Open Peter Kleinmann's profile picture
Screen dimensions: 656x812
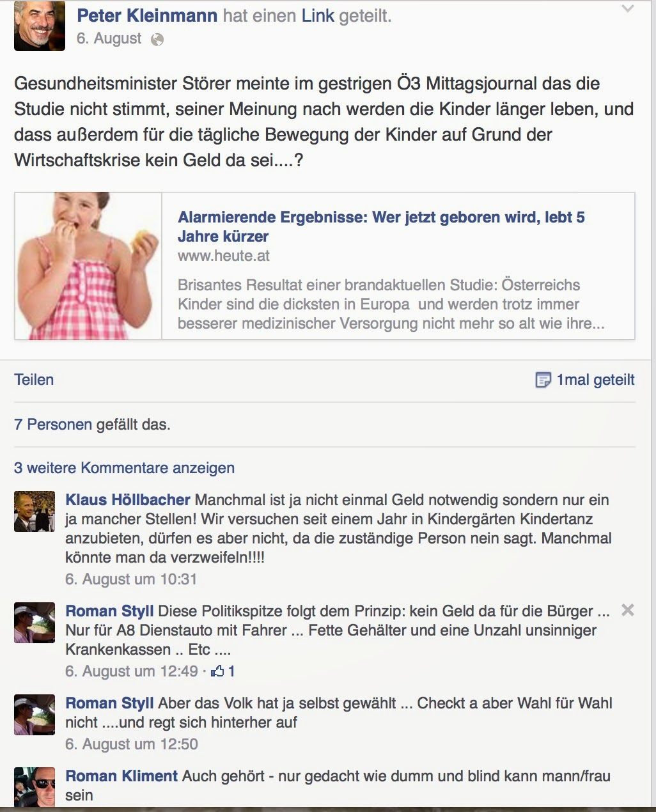tap(40, 26)
